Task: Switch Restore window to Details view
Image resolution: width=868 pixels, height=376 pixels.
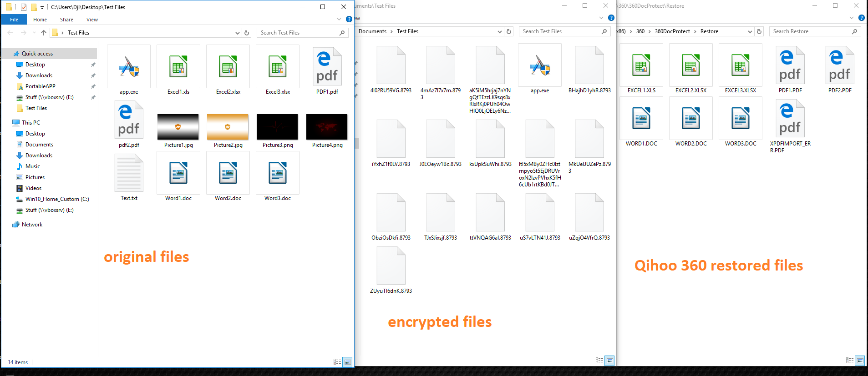Action: click(x=850, y=361)
